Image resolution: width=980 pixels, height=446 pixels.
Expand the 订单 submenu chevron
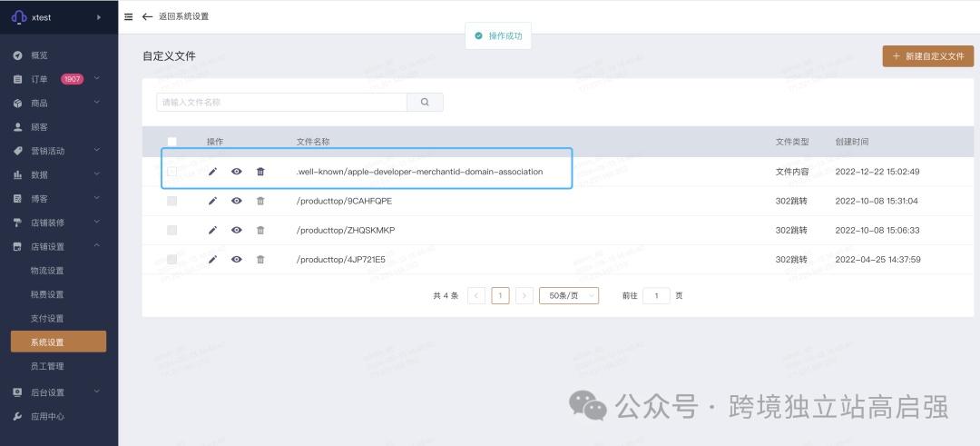(97, 78)
